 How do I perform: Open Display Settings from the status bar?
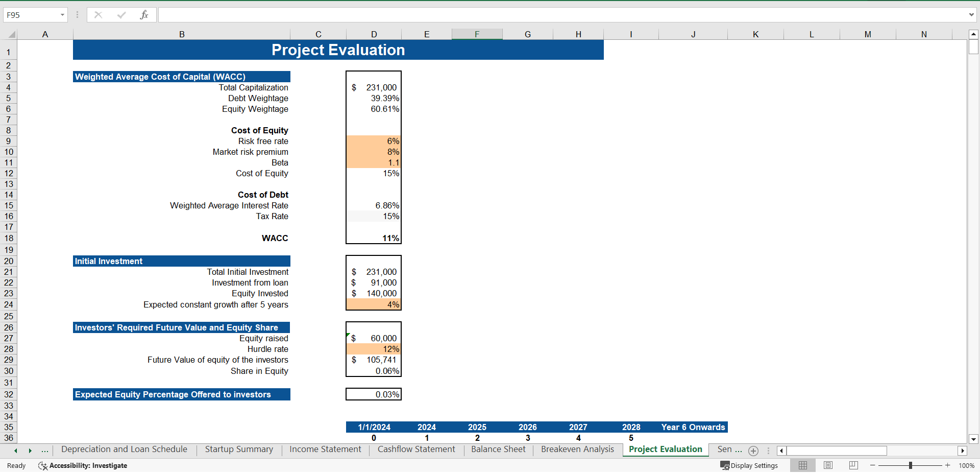749,465
